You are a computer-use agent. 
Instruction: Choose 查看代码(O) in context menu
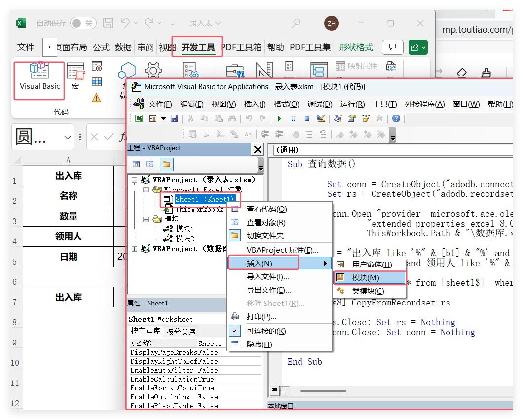tap(280, 209)
